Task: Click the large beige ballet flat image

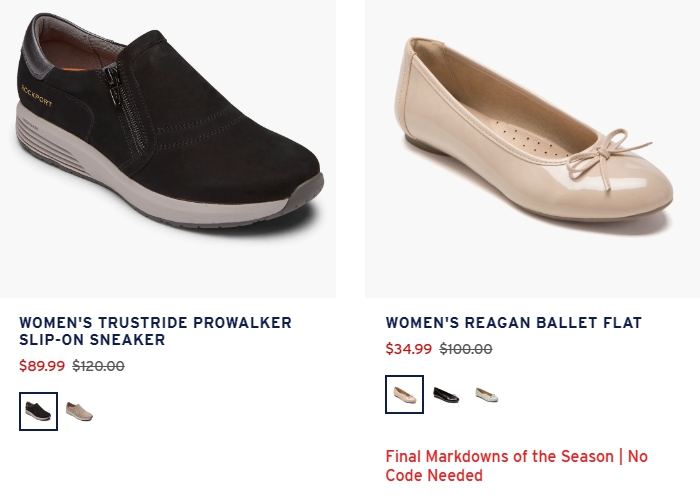Action: pos(532,149)
